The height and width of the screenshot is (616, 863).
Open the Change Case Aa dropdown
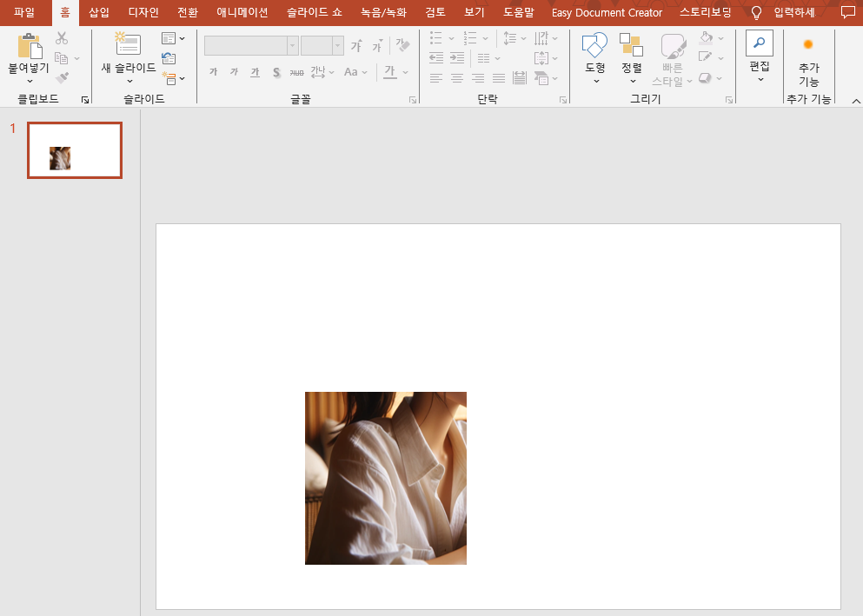click(355, 72)
